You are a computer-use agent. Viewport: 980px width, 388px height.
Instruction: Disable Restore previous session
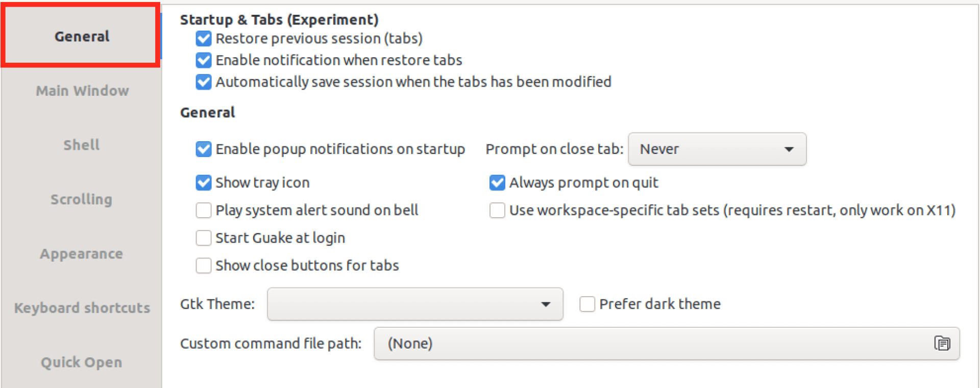point(203,38)
